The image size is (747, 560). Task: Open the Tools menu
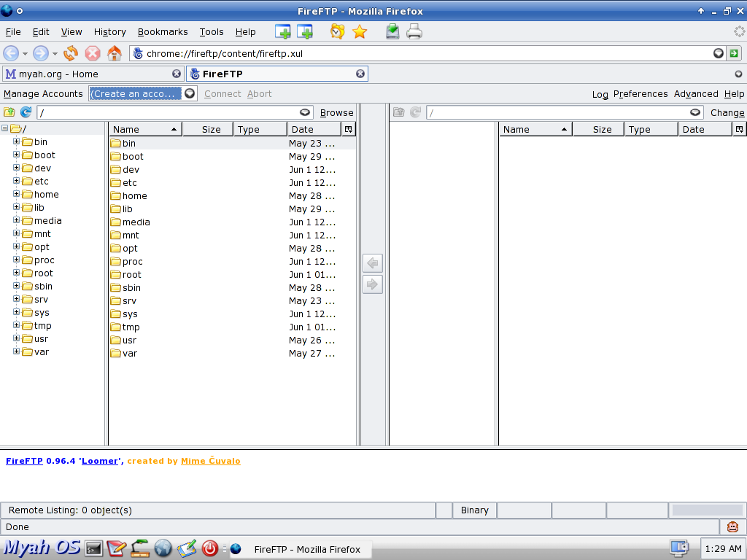(212, 32)
